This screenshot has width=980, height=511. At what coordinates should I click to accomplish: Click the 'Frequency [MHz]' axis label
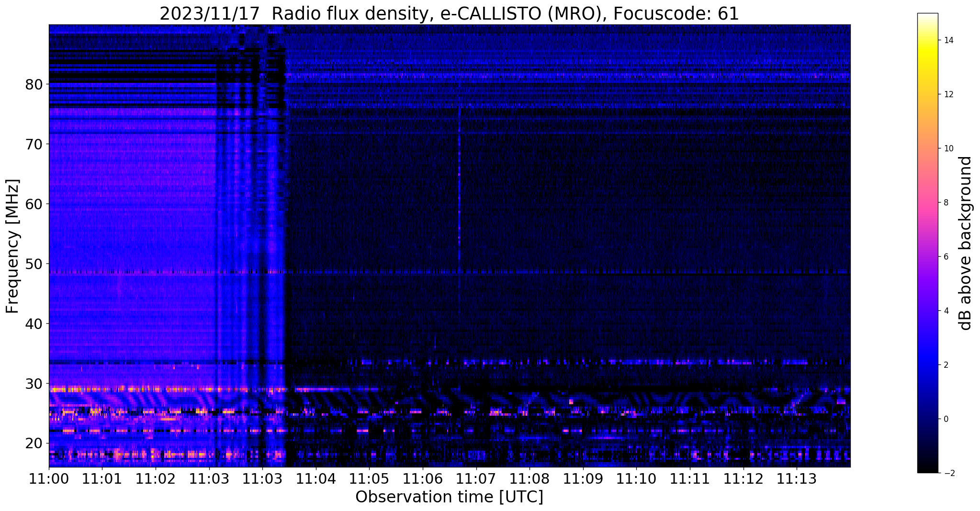point(13,246)
